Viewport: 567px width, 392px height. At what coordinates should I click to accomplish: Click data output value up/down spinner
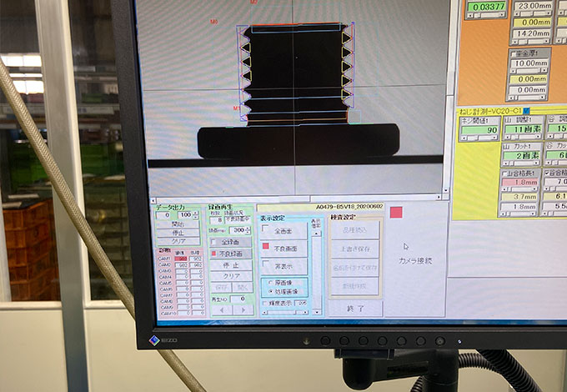coord(196,215)
